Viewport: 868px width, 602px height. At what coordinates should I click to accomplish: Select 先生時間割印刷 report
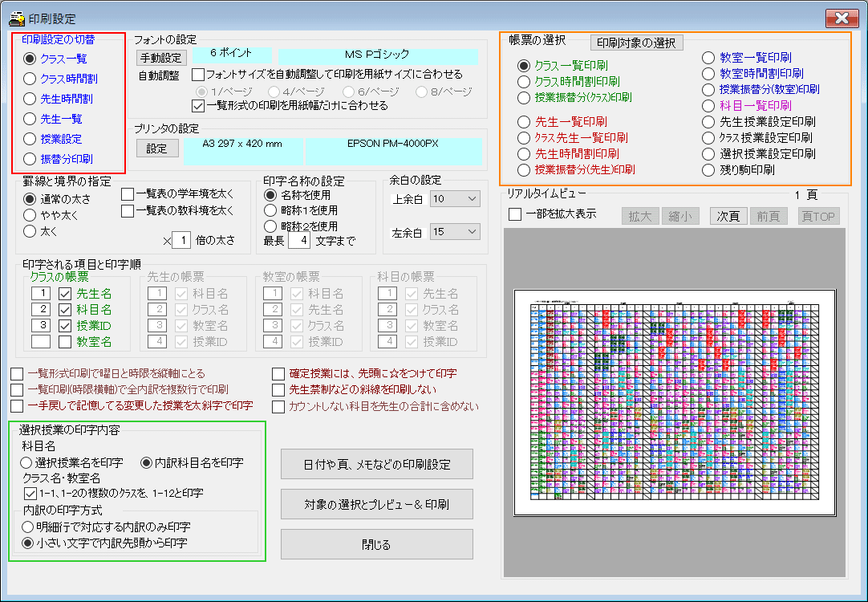click(x=524, y=154)
